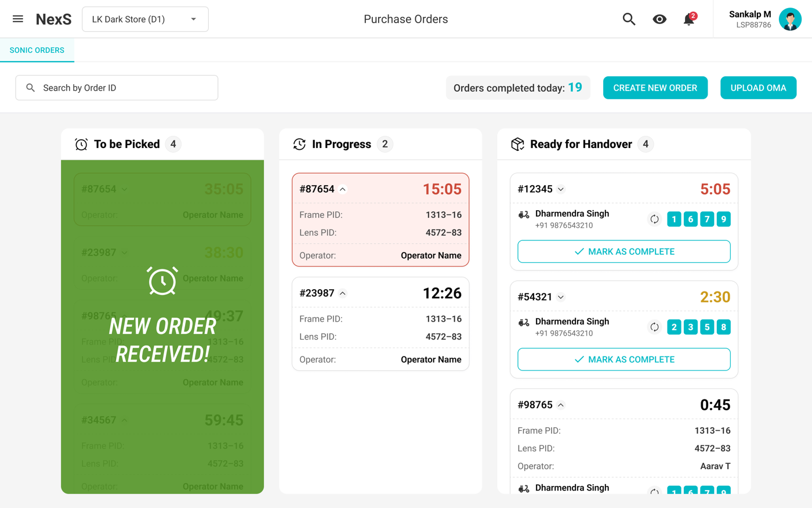Click rider scooter icon in order #54321
The image size is (812, 508).
pos(524,323)
